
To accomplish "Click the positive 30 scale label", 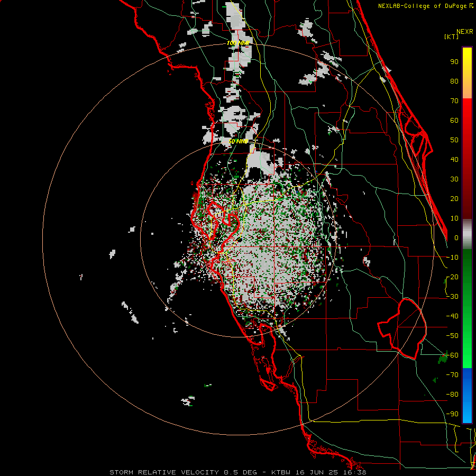I will [x=454, y=179].
